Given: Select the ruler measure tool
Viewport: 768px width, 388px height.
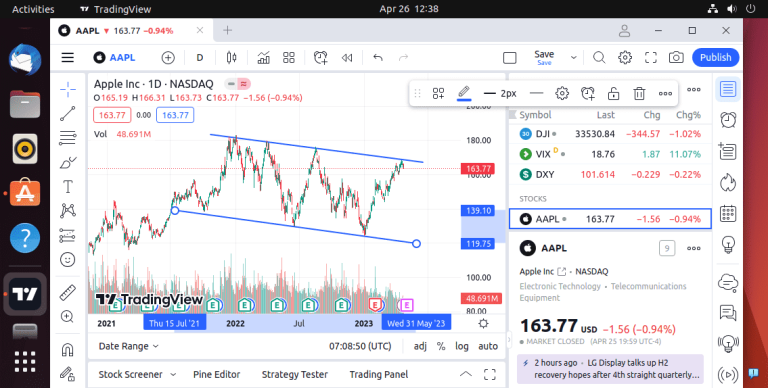Looking at the screenshot, I should tap(68, 292).
